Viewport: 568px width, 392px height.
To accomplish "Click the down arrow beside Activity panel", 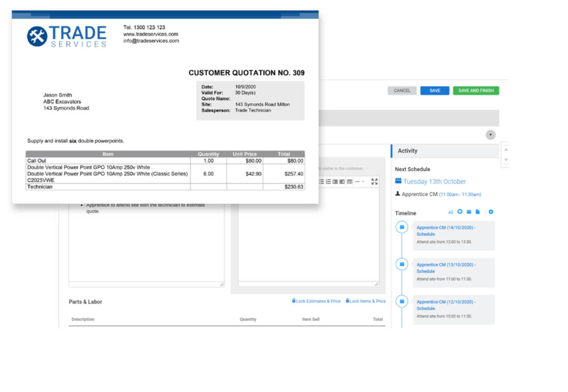I will [x=506, y=160].
